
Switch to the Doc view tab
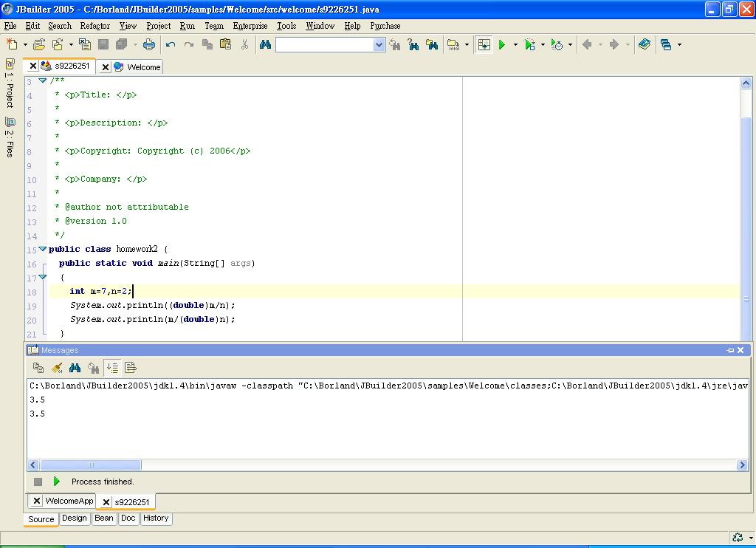[x=128, y=518]
